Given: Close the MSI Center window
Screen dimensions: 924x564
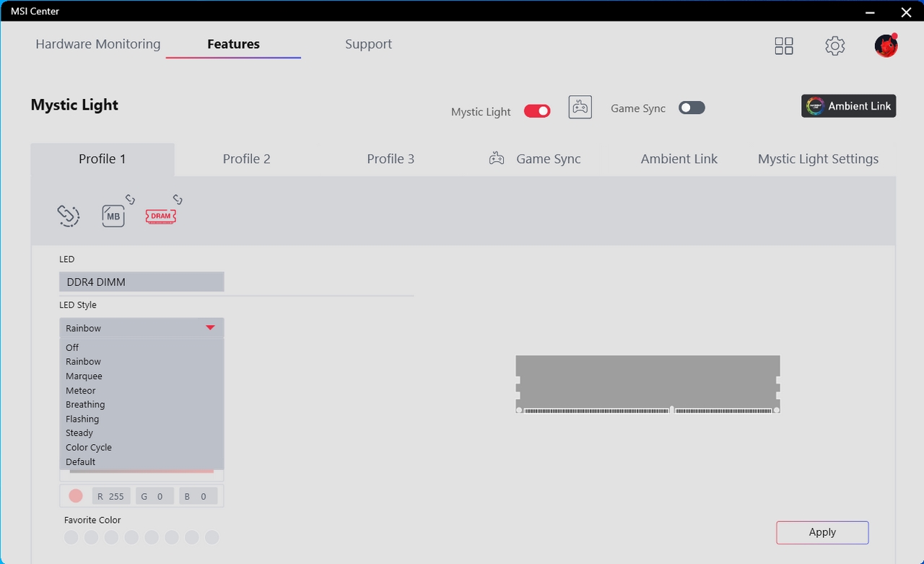Looking at the screenshot, I should pyautogui.click(x=907, y=12).
